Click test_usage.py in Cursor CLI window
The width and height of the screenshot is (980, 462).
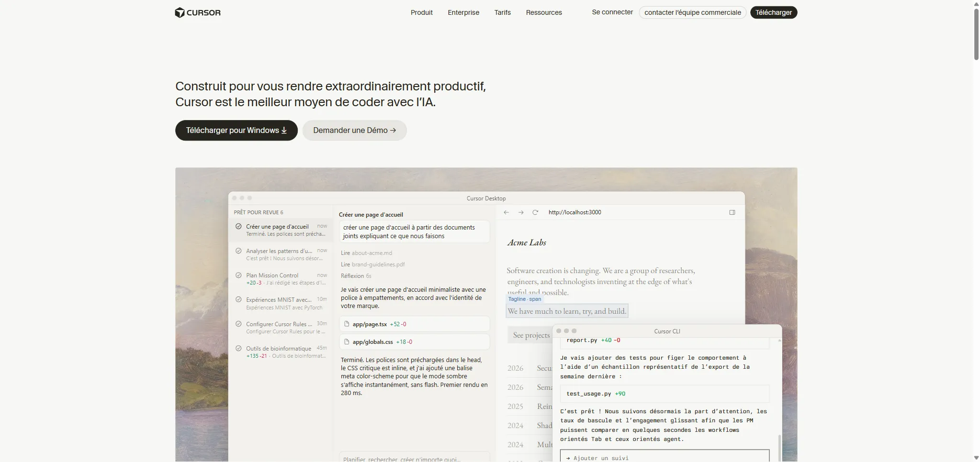click(588, 394)
